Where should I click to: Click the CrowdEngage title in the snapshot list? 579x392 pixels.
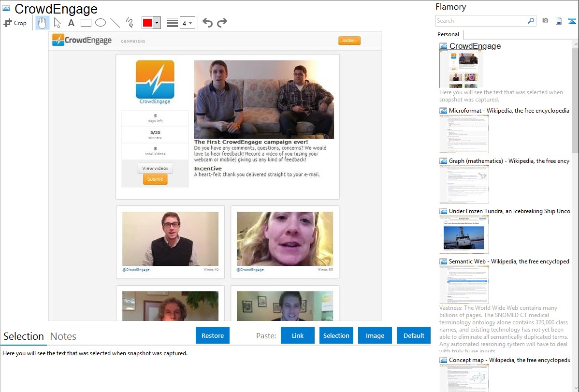(x=475, y=46)
